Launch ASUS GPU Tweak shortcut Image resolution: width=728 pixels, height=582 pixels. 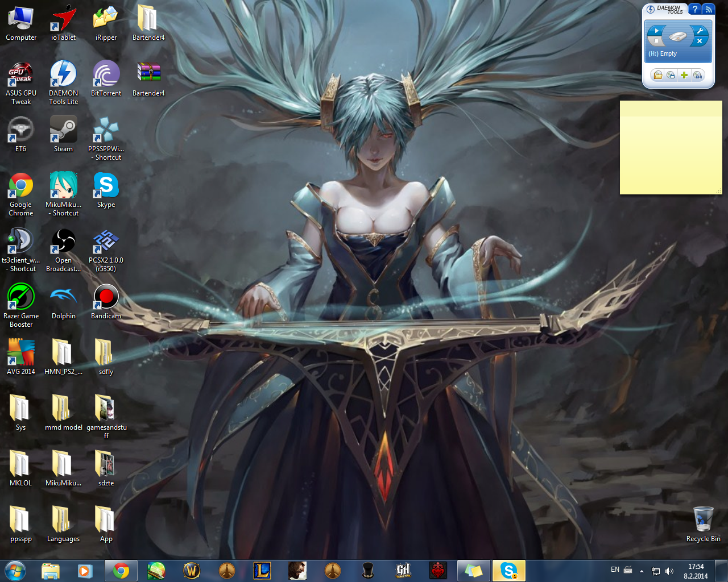21,82
